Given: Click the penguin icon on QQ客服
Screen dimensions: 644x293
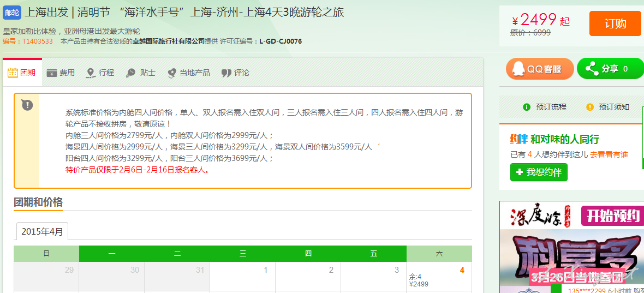Looking at the screenshot, I should (518, 69).
